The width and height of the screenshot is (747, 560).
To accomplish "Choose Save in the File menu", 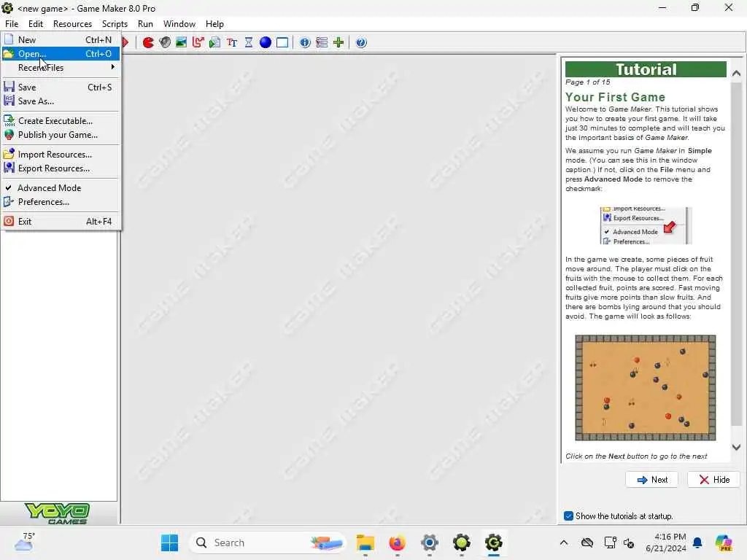I will (61, 87).
